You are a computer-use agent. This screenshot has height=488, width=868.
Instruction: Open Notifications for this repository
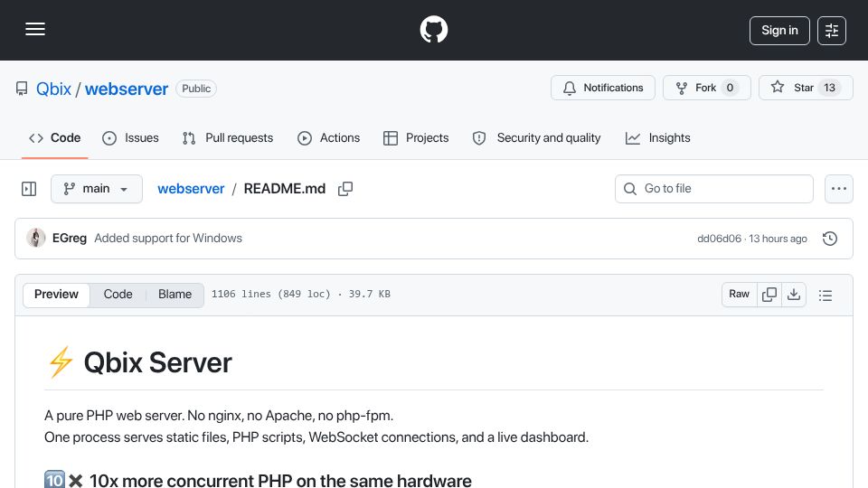coord(603,88)
